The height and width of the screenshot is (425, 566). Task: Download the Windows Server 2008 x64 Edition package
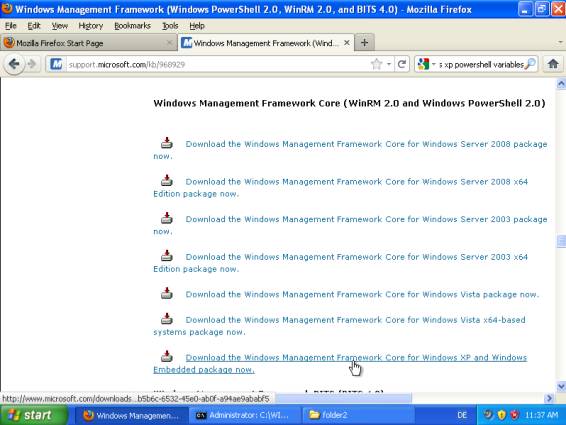[340, 187]
